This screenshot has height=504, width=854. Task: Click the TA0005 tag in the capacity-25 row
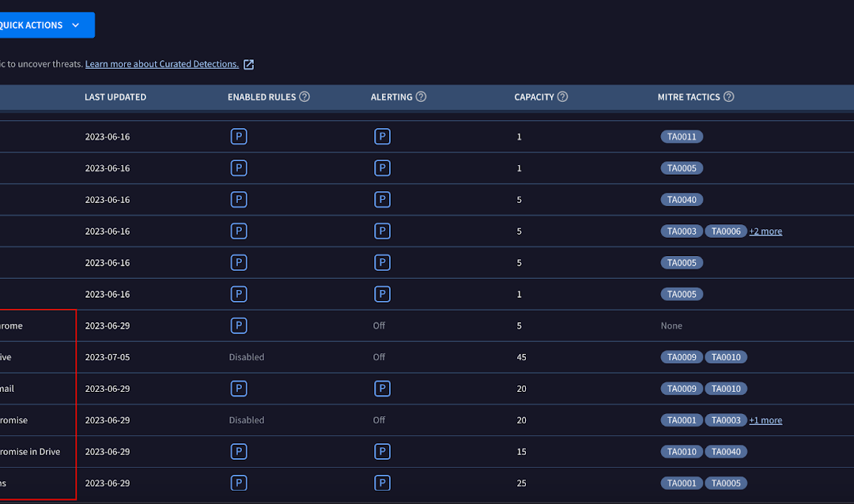(x=726, y=483)
